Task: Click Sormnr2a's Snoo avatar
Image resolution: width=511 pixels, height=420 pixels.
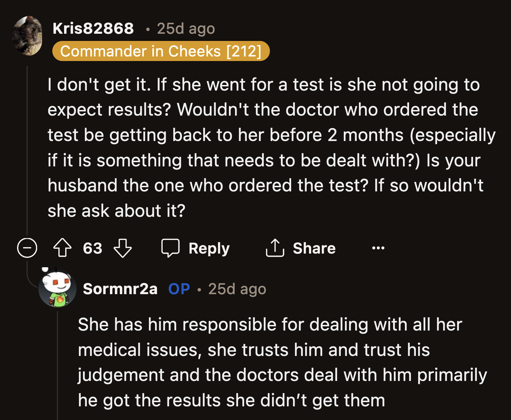Action: coord(58,289)
